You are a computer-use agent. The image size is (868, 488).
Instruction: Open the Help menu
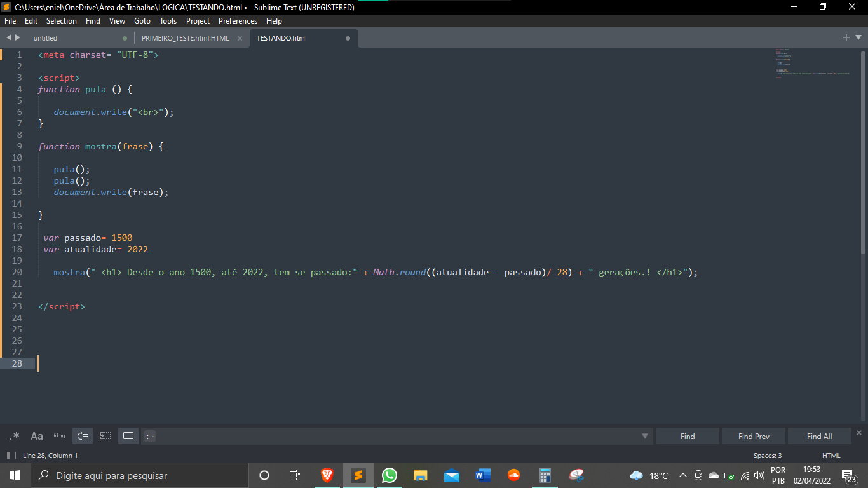(x=274, y=21)
